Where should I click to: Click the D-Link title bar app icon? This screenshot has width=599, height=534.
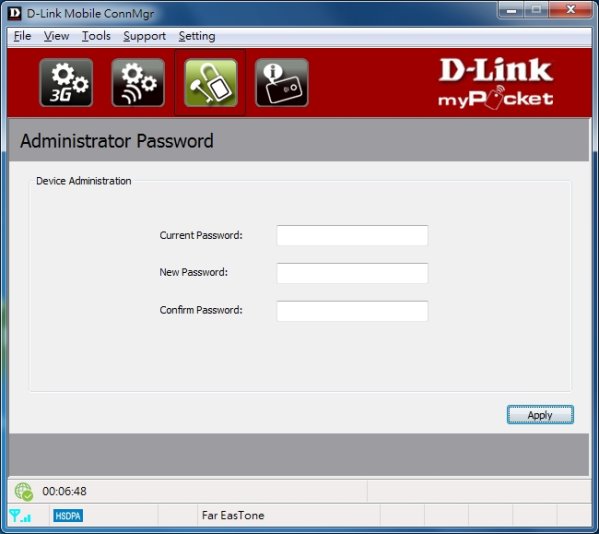click(x=15, y=13)
